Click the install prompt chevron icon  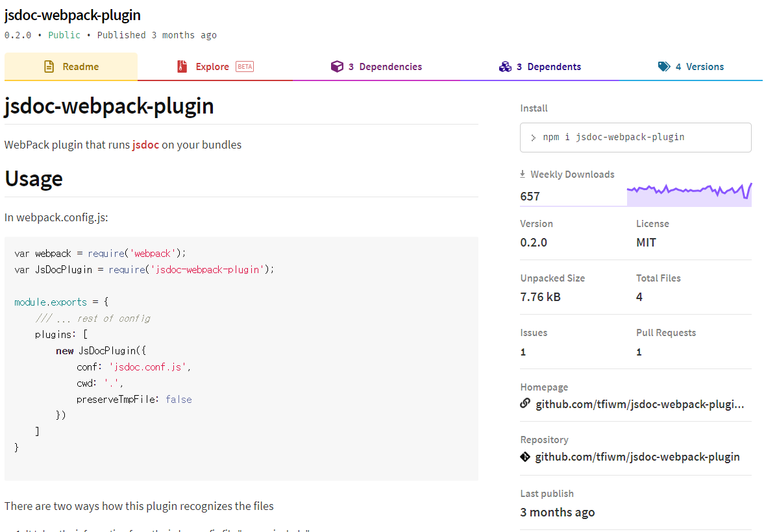click(533, 138)
